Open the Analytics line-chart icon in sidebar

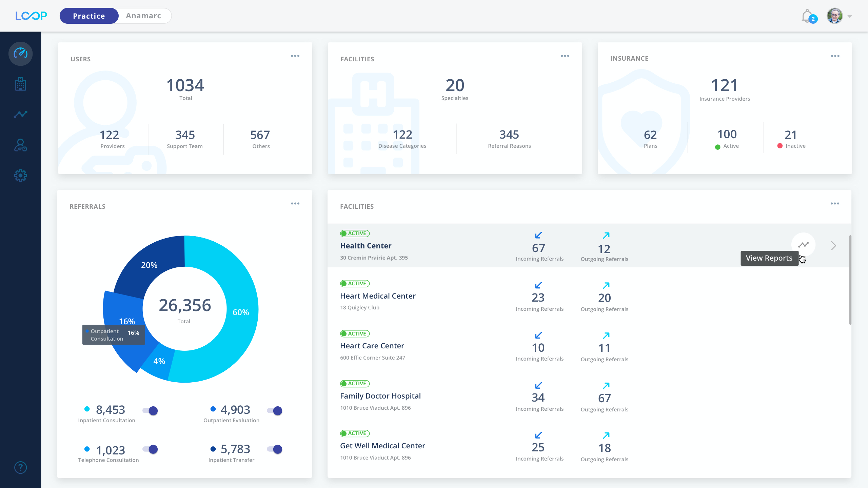20,114
